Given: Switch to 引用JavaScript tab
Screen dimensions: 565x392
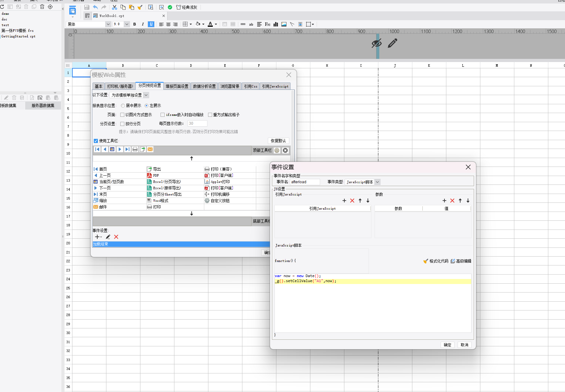Looking at the screenshot, I should point(275,86).
